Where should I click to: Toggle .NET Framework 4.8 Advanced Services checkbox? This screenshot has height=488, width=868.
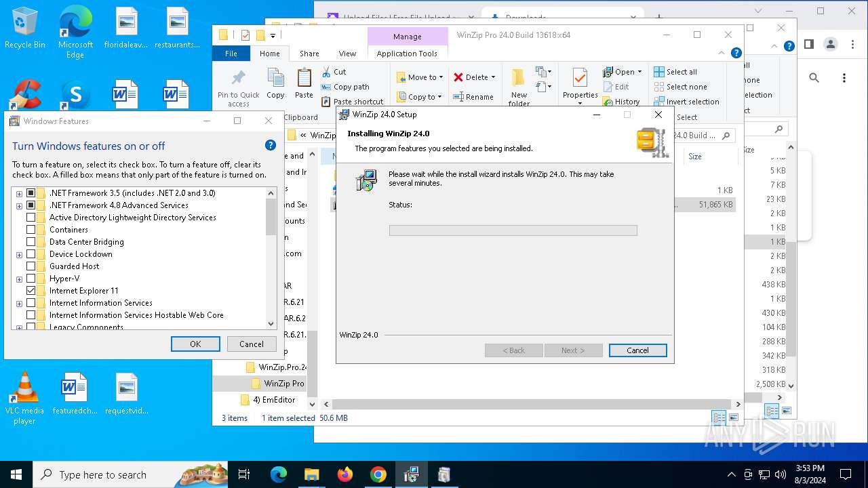31,205
